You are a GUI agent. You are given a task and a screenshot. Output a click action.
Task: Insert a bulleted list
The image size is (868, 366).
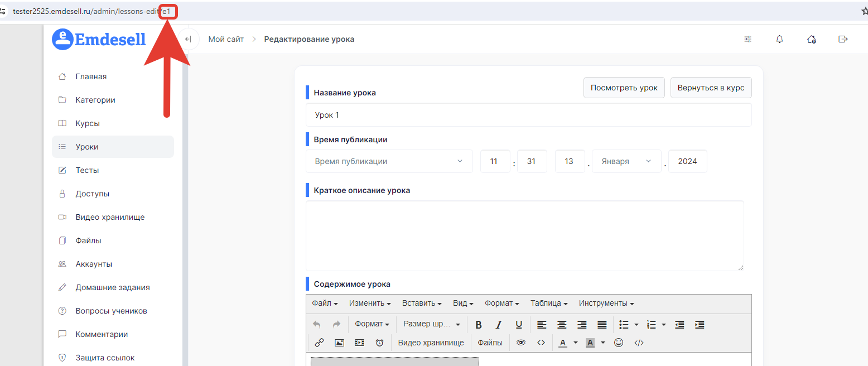click(624, 324)
